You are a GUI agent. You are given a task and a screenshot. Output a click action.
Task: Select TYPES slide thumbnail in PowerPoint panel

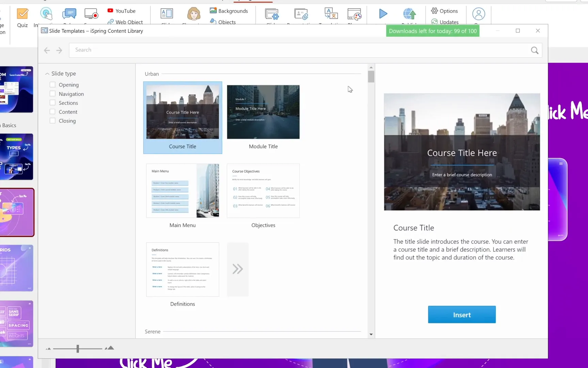pos(16,157)
